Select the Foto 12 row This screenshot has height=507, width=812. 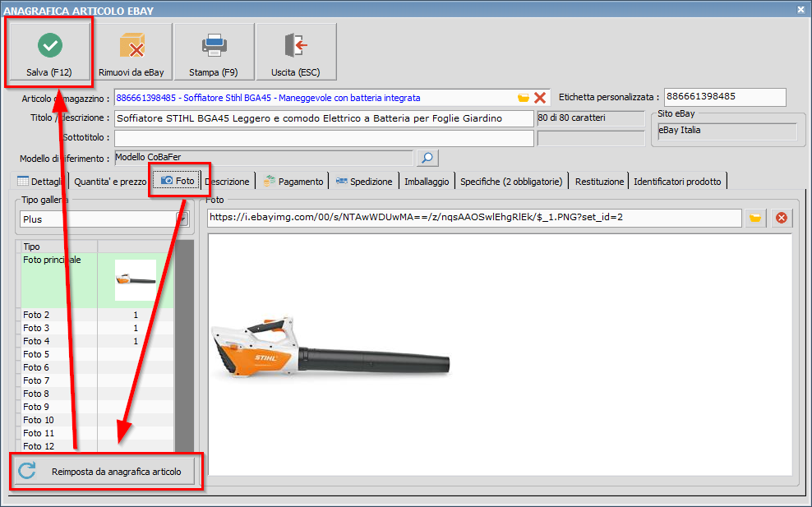[97, 446]
